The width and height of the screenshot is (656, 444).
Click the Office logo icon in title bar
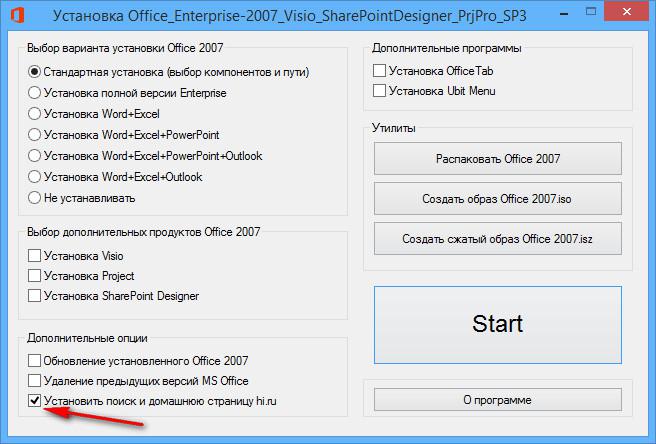[17, 17]
